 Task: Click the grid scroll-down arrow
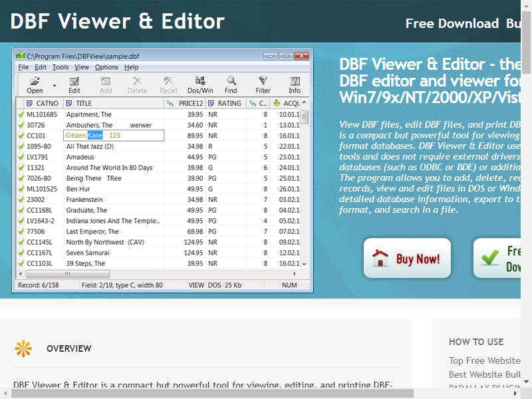click(304, 264)
